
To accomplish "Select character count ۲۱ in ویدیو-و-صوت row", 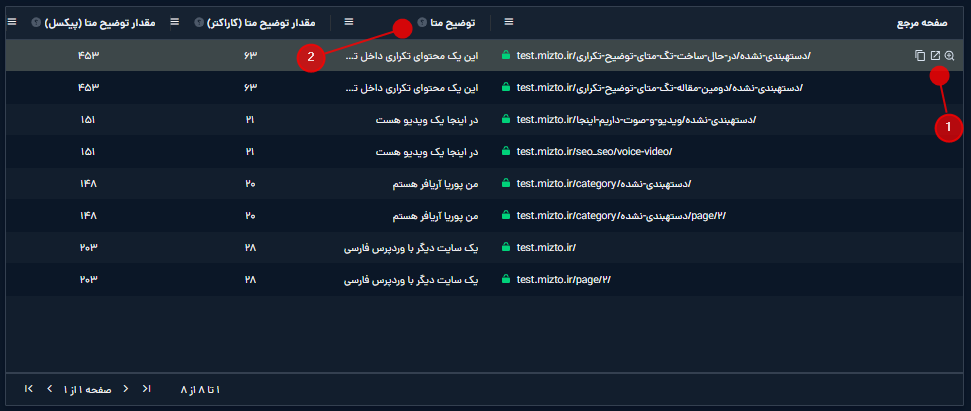I will tap(250, 120).
